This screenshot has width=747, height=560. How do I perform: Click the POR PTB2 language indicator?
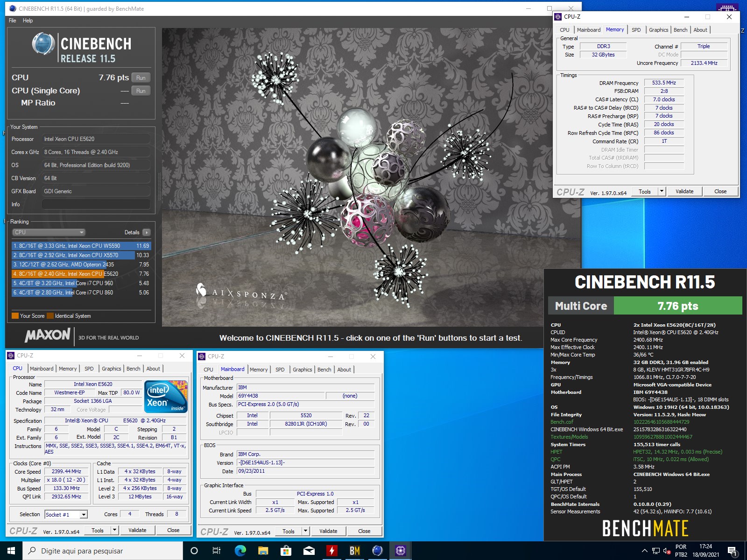(x=681, y=551)
